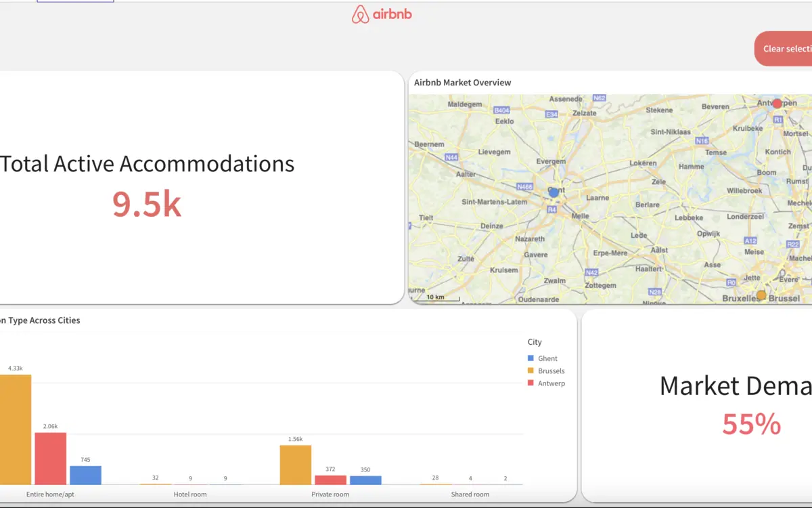Click the 55% market demand value

[x=751, y=424]
